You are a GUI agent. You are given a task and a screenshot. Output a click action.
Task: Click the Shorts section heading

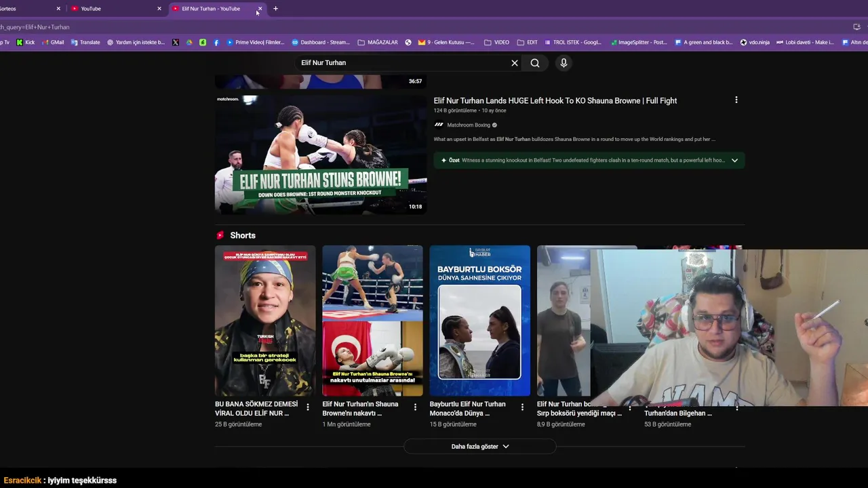tap(243, 235)
